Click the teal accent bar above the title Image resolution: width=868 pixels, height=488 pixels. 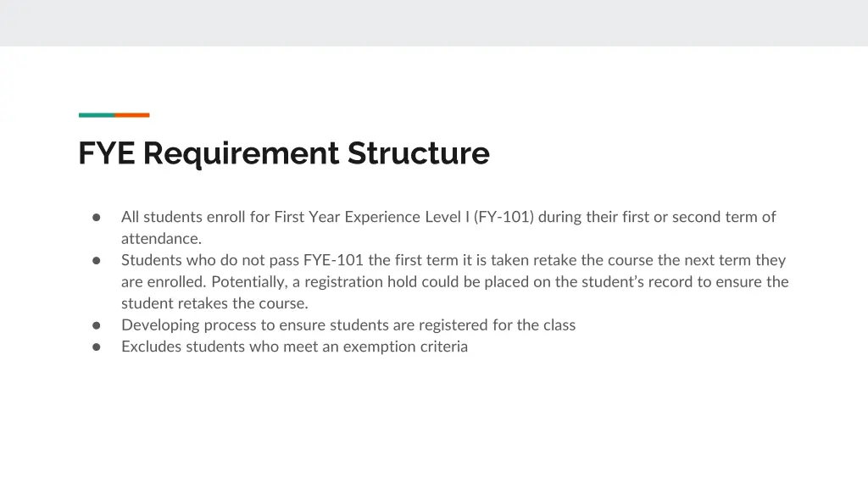click(x=97, y=115)
